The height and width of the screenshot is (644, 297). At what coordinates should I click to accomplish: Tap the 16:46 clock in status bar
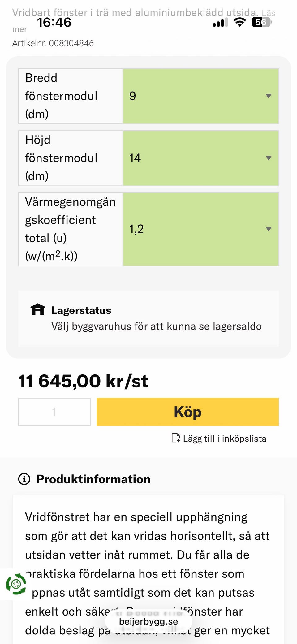(x=54, y=22)
